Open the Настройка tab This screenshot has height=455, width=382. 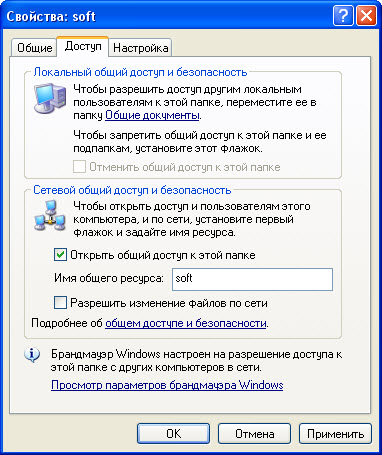[x=140, y=48]
